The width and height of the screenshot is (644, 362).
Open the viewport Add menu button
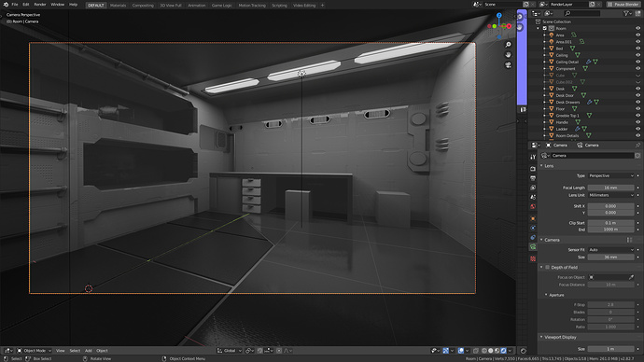[x=89, y=351]
